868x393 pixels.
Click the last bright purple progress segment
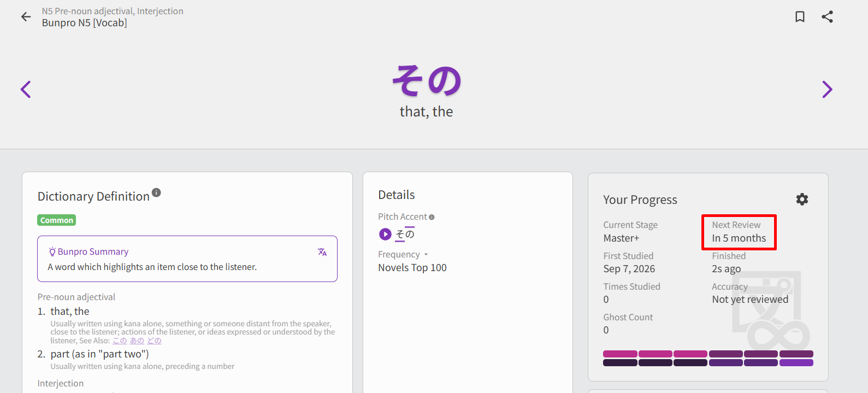(796, 363)
